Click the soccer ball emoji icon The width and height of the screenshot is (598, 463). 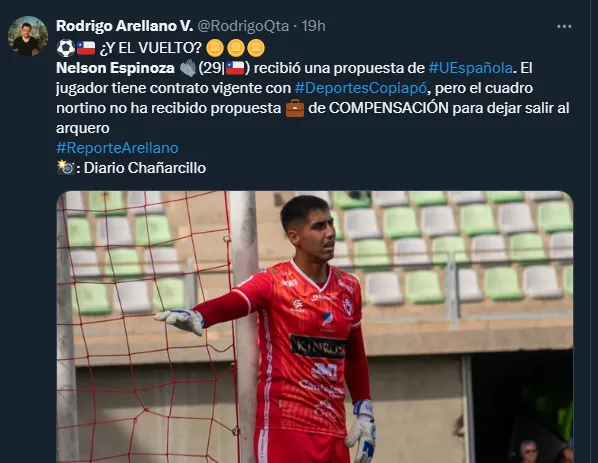[x=66, y=48]
